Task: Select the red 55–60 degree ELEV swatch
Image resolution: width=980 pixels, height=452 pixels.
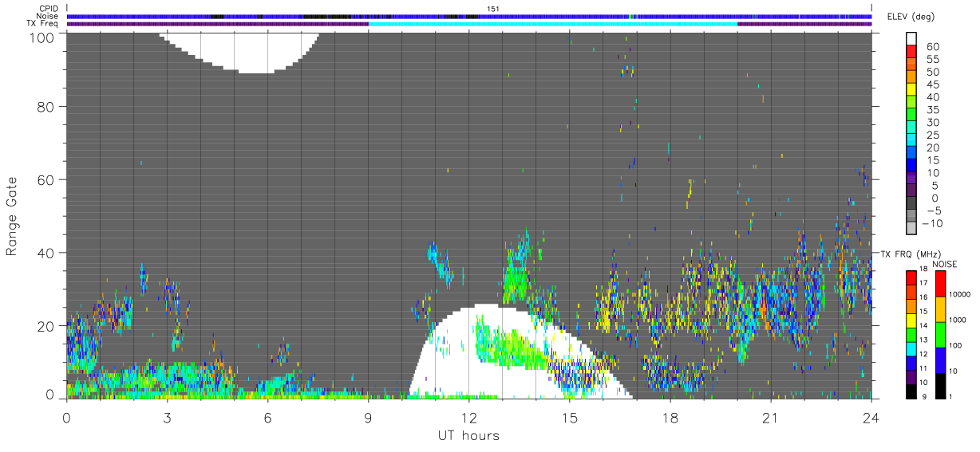Action: [911, 53]
